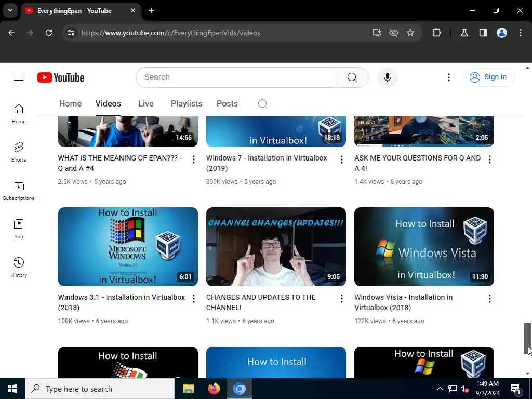This screenshot has width=532, height=399.
Task: Click the vertical scrollbar thumb
Action: point(527,338)
